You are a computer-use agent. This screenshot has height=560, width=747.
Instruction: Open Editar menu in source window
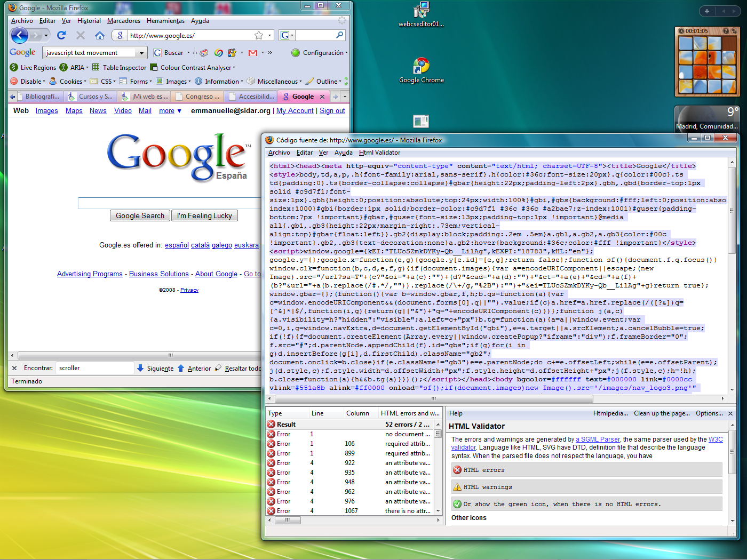tap(305, 153)
